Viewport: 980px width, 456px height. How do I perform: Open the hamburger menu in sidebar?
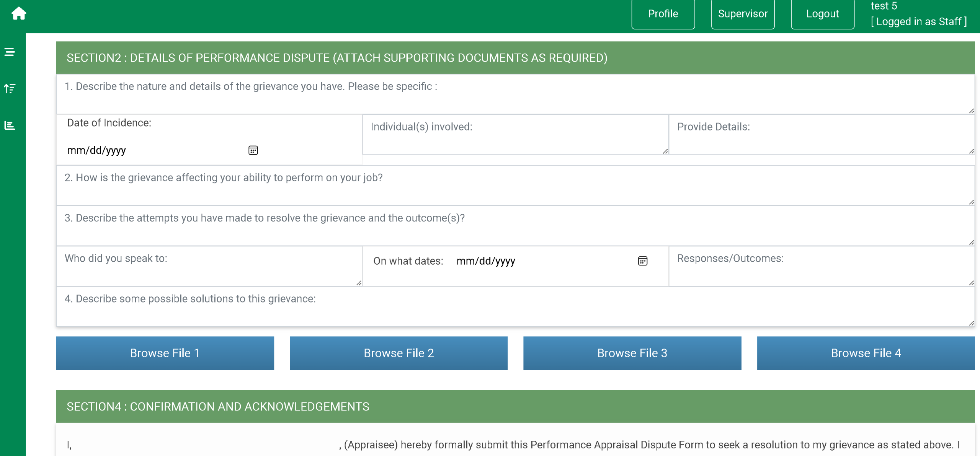click(x=10, y=52)
